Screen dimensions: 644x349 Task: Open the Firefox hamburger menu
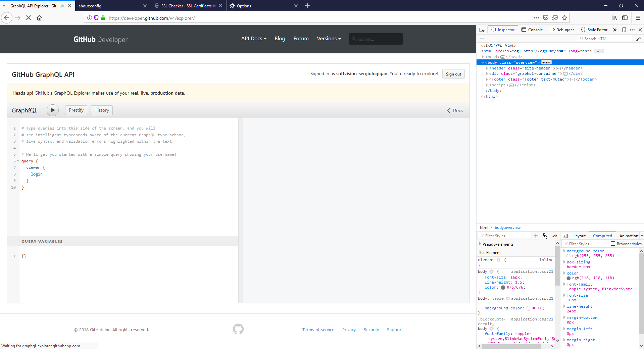tap(638, 18)
